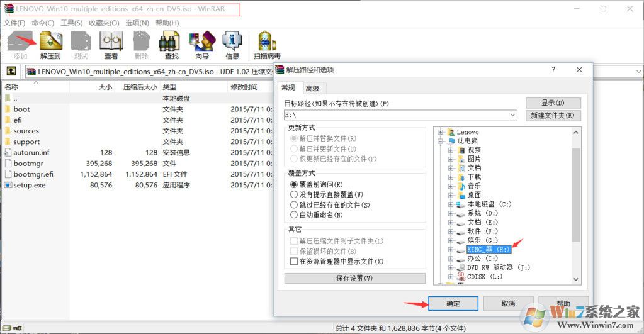Launch the Wizard (向导) toolbar icon
Image resolution: width=644 pixels, height=334 pixels.
[201, 42]
